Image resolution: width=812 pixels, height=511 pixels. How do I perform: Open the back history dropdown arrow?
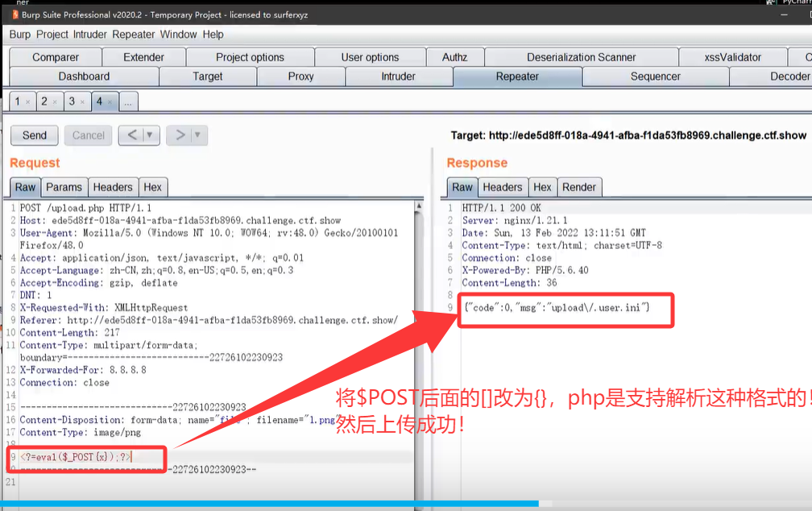150,135
